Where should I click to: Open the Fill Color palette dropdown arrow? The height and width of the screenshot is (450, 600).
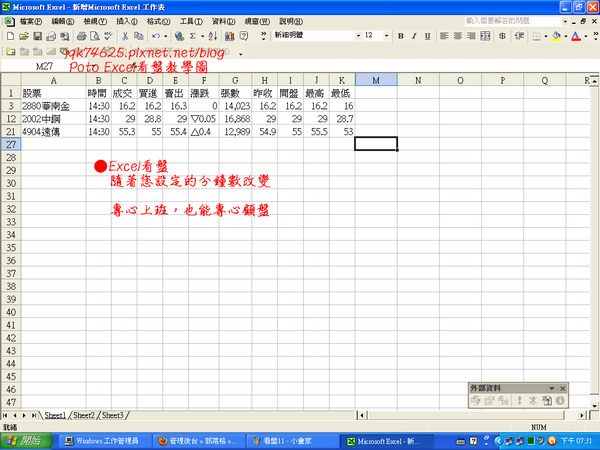click(x=566, y=36)
